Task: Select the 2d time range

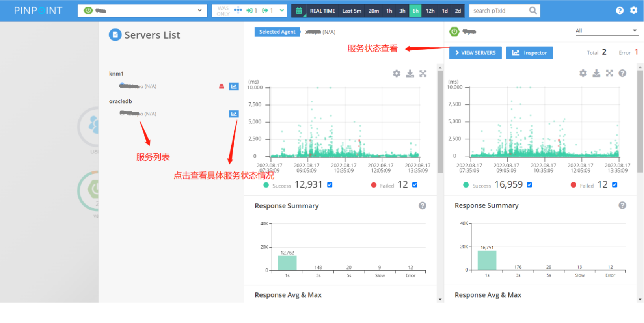Action: pos(458,11)
